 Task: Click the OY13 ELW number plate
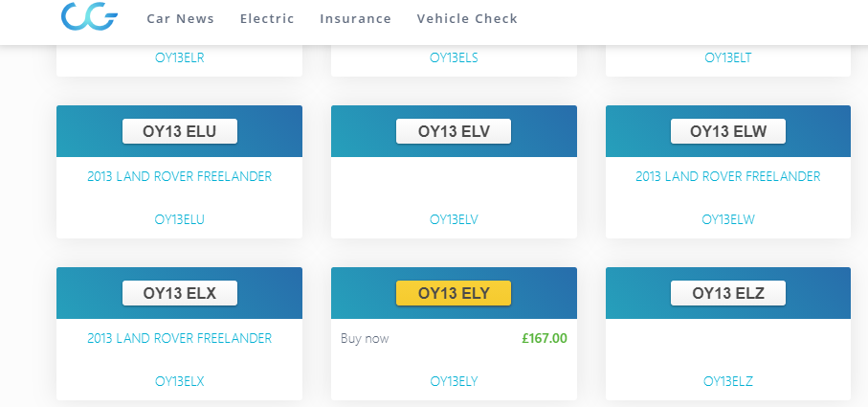click(728, 131)
